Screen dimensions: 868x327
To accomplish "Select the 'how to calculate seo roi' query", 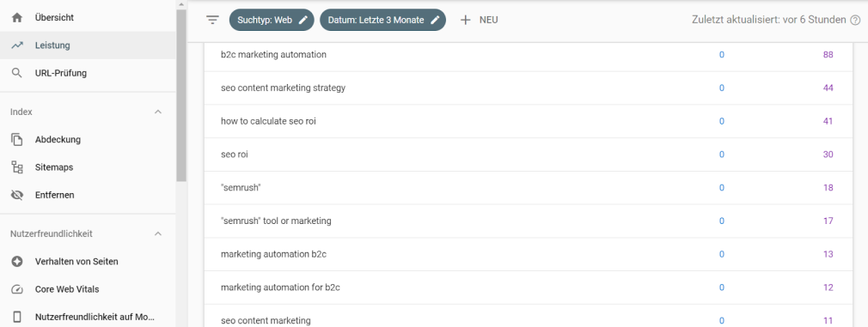I will pyautogui.click(x=529, y=121).
